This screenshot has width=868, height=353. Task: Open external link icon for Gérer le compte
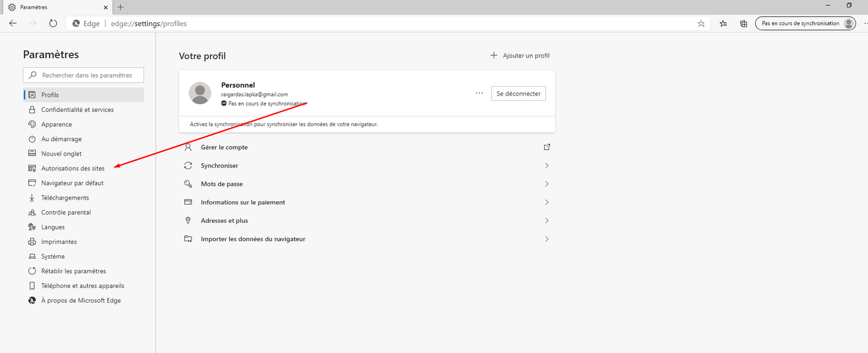547,147
